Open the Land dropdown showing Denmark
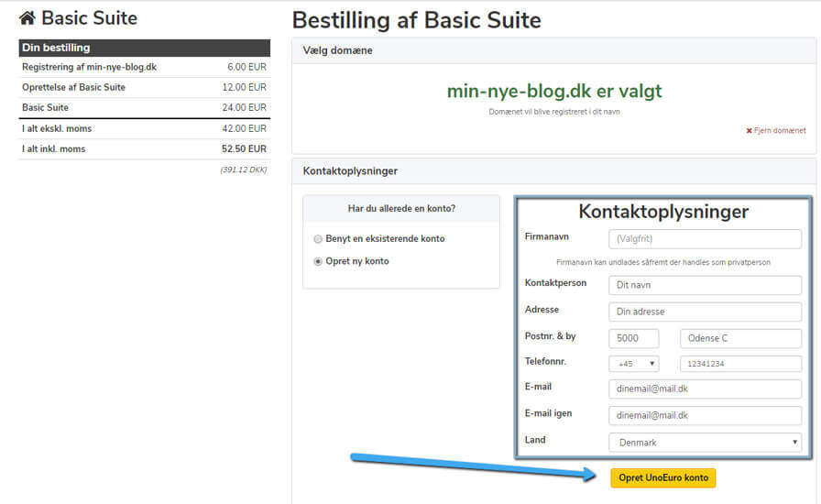The height and width of the screenshot is (504, 821). pos(705,443)
